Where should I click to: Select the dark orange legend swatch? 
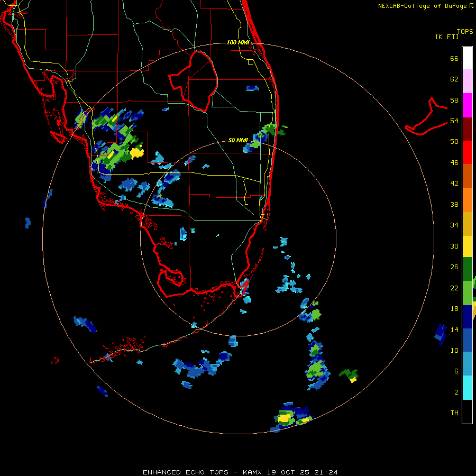click(467, 176)
